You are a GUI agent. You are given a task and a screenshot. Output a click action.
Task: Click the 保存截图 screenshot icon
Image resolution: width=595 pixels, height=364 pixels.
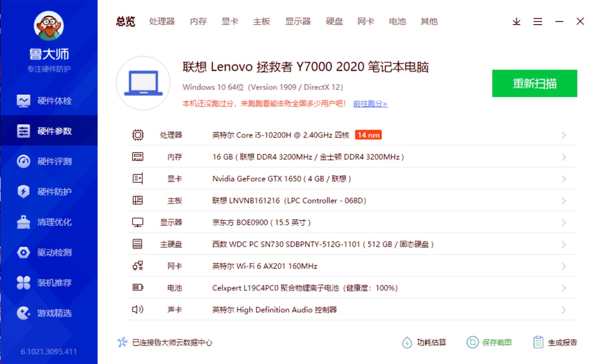click(x=472, y=342)
